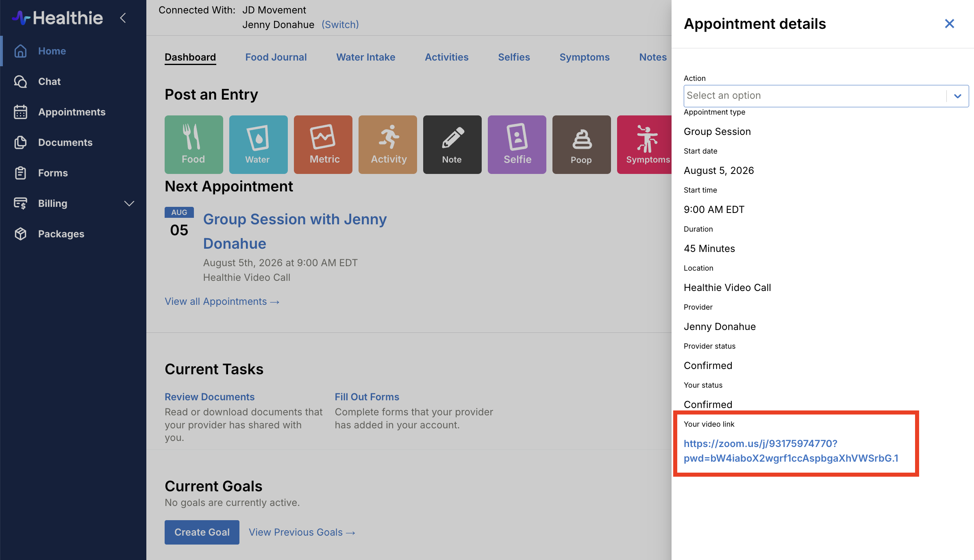Click the '9:00 AM EDT' start time
Image resolution: width=974 pixels, height=560 pixels.
tap(714, 210)
